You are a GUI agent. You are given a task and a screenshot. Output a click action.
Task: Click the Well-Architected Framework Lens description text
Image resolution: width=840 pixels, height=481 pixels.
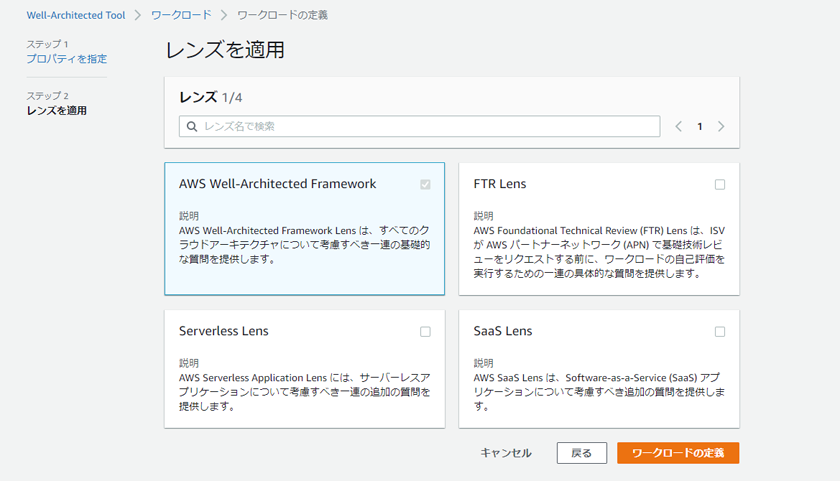click(x=304, y=245)
